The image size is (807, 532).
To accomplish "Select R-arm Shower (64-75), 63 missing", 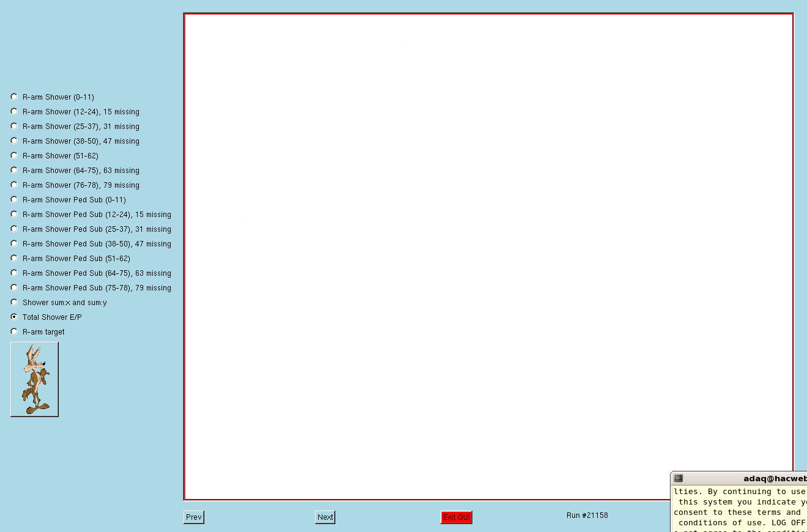I will point(14,170).
